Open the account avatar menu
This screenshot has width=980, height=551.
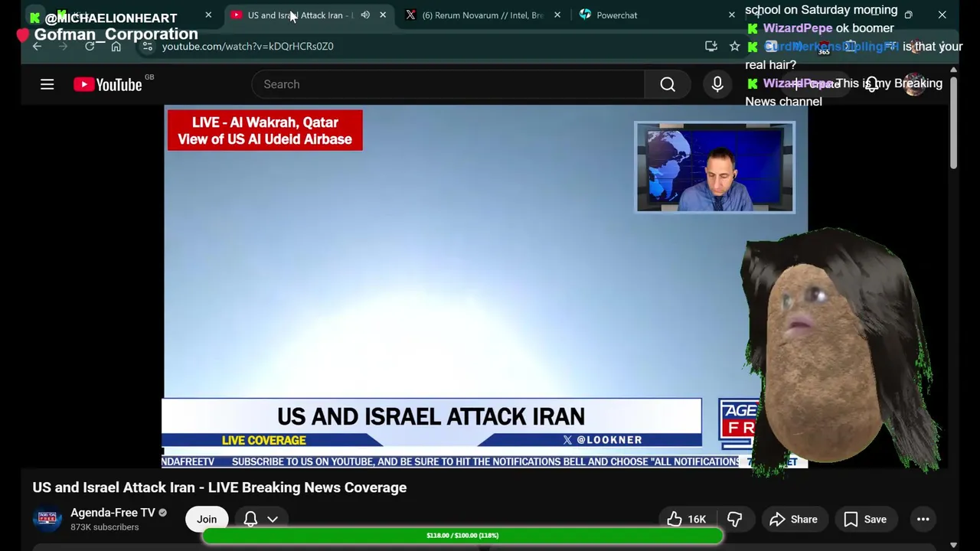click(x=914, y=84)
